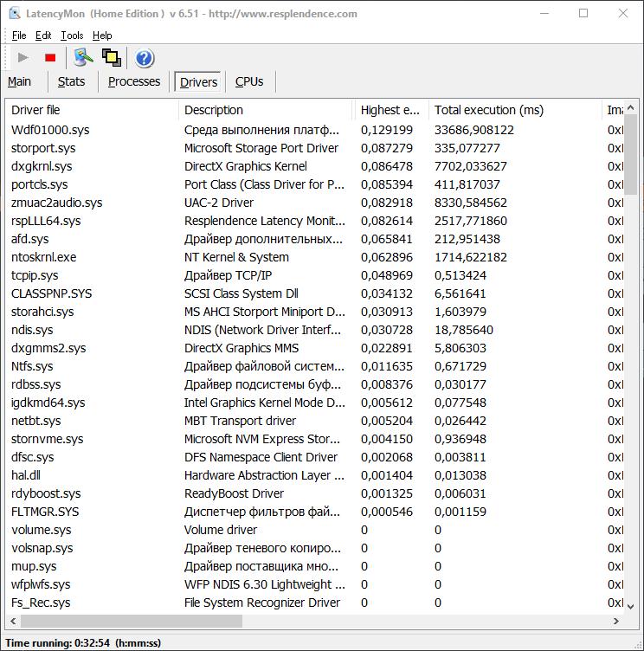Select the igdkmd64.sys row
The height and width of the screenshot is (651, 644).
coord(314,403)
